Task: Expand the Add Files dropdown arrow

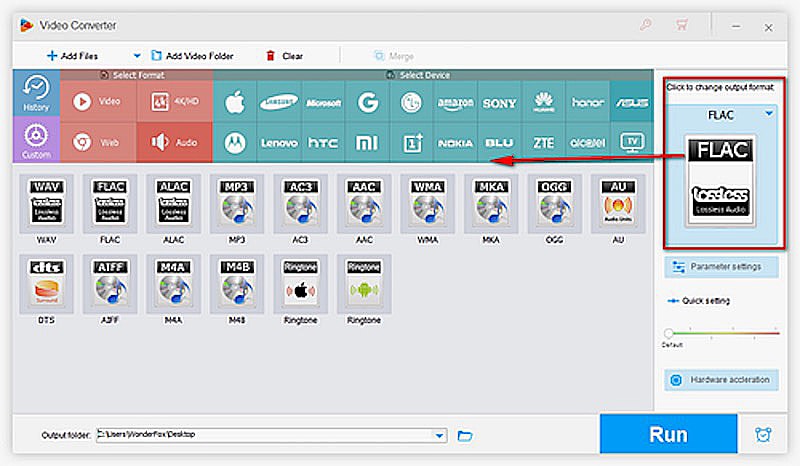Action: coord(137,56)
